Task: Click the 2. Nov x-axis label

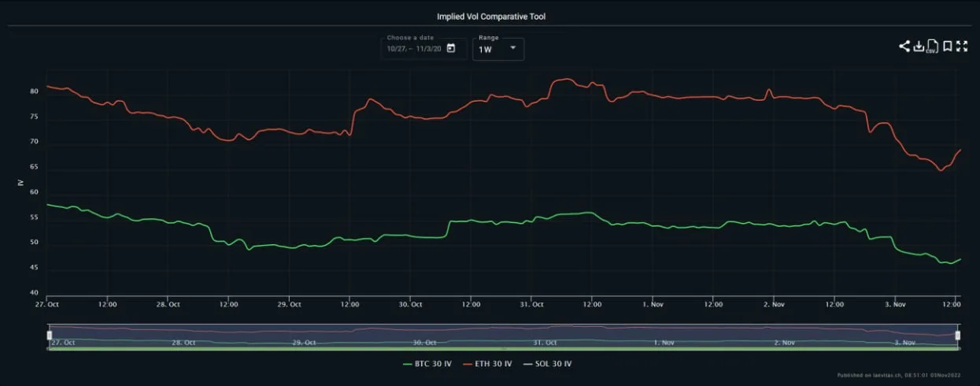Action: [775, 303]
